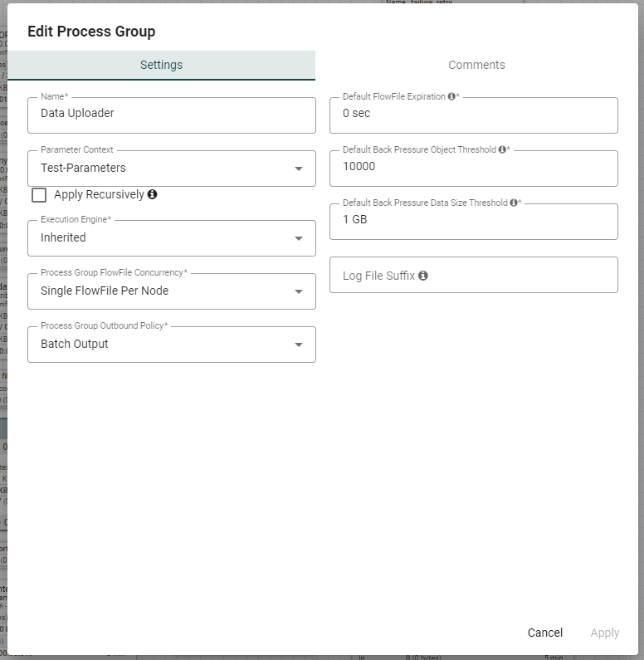Image resolution: width=644 pixels, height=660 pixels.
Task: Click Back Pressure Object Threshold info icon
Action: click(x=502, y=149)
